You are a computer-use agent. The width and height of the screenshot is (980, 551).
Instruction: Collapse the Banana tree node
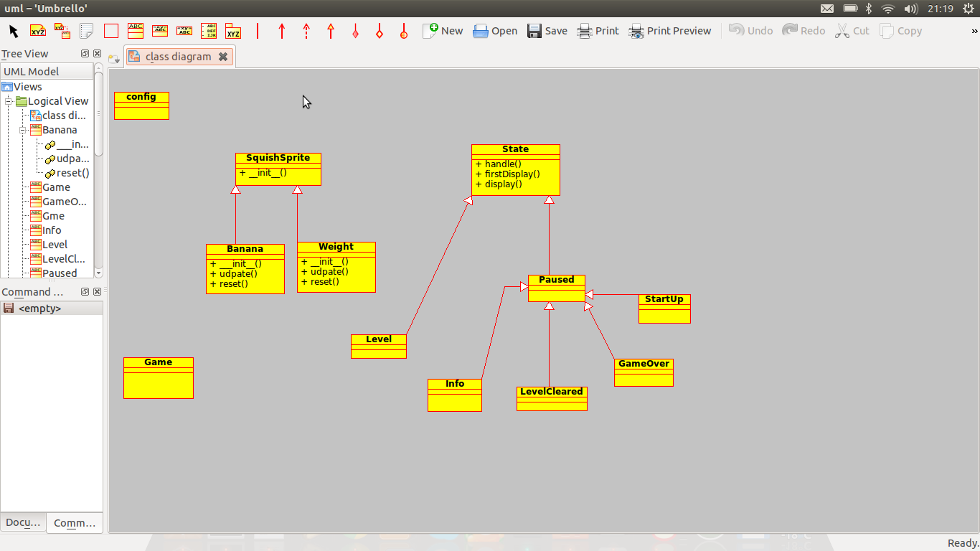(x=24, y=130)
